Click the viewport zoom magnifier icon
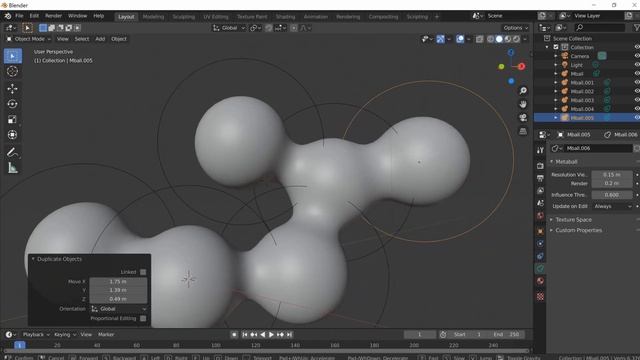The image size is (640, 360). click(x=523, y=91)
